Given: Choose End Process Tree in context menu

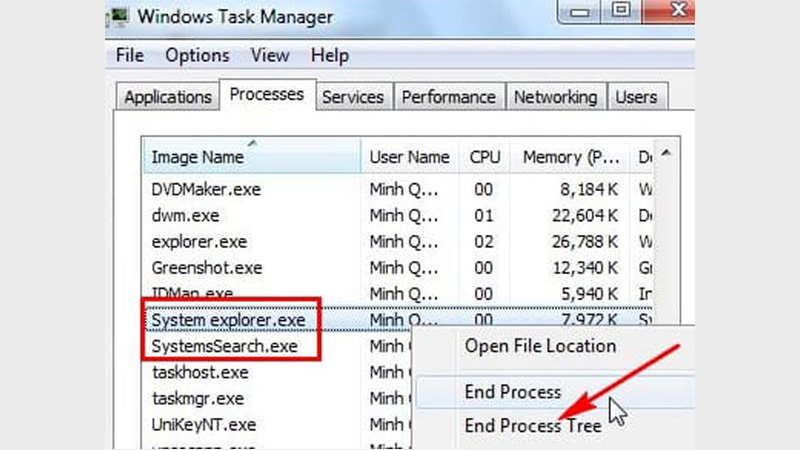Looking at the screenshot, I should click(x=533, y=425).
